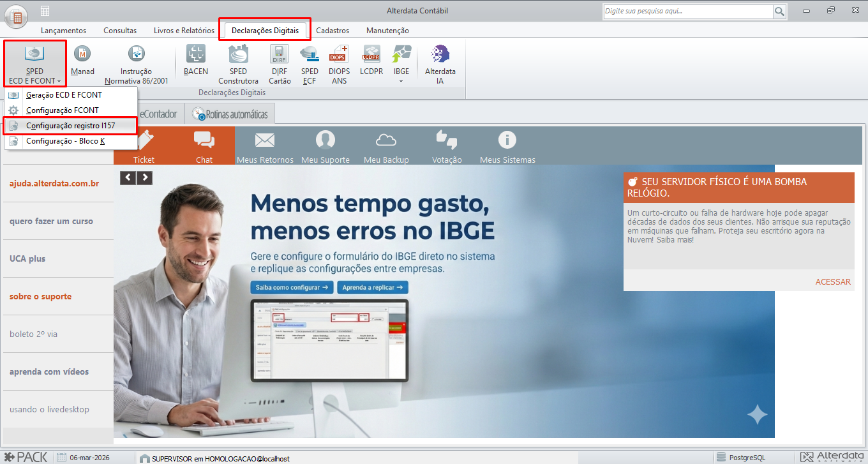Open the Manad declaration tool
This screenshot has width=868, height=464.
click(82, 61)
